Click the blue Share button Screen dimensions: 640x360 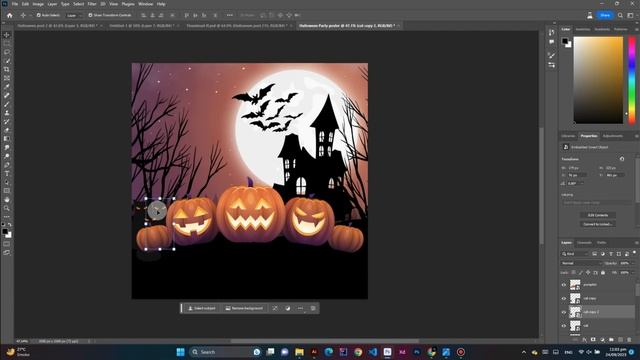605,15
